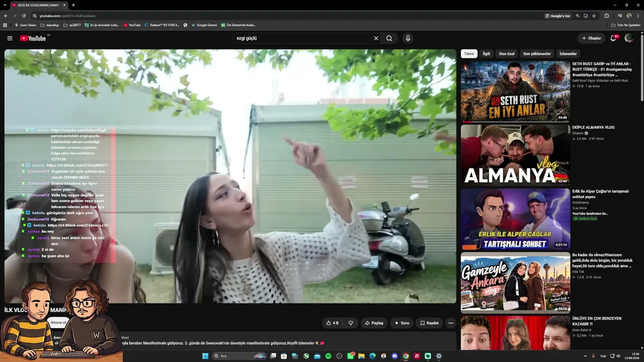This screenshot has height=362, width=644.
Task: Click the Oluştur create button
Action: point(591,38)
